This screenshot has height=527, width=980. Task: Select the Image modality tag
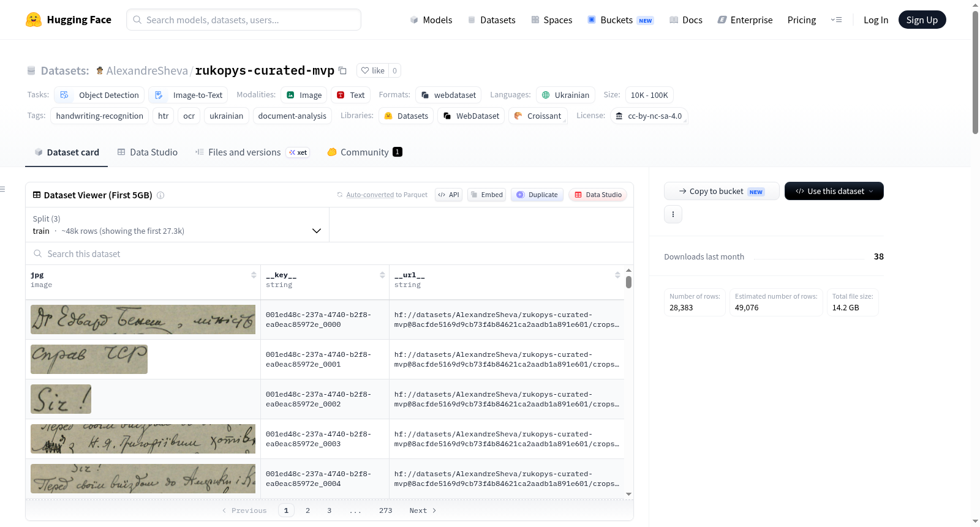point(304,95)
